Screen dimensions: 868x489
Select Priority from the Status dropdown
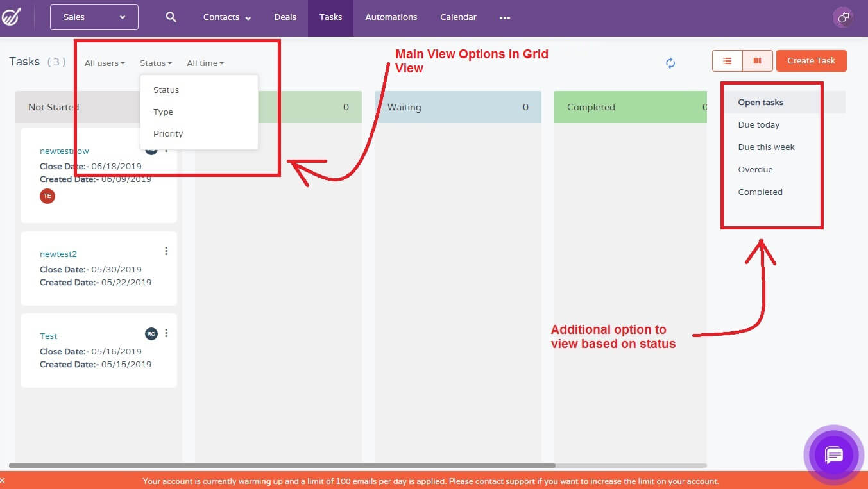168,133
